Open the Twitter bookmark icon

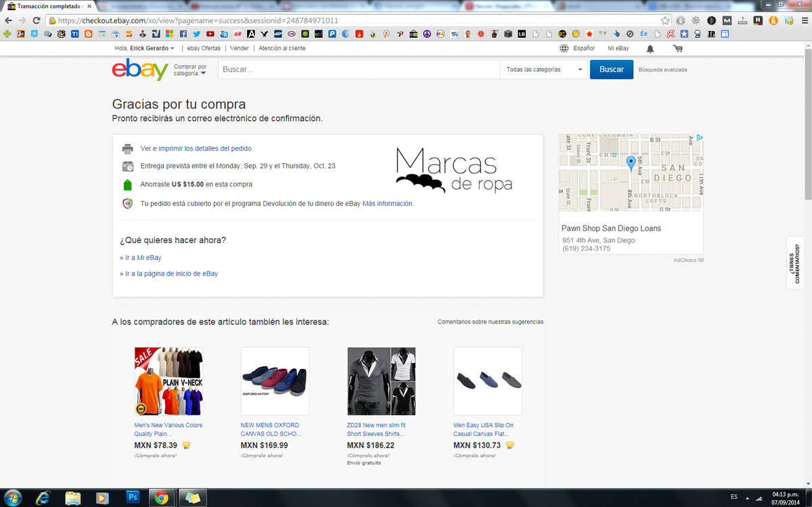coord(196,33)
